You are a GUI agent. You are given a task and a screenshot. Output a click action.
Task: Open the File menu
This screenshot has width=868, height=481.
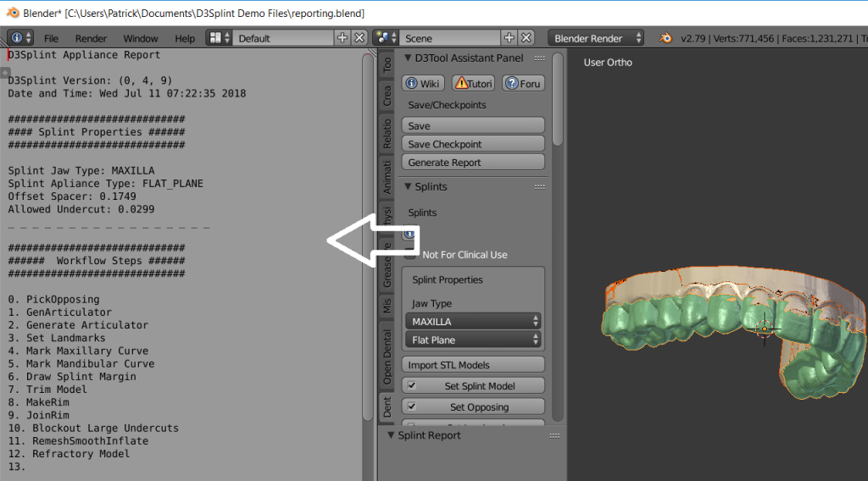pyautogui.click(x=51, y=38)
